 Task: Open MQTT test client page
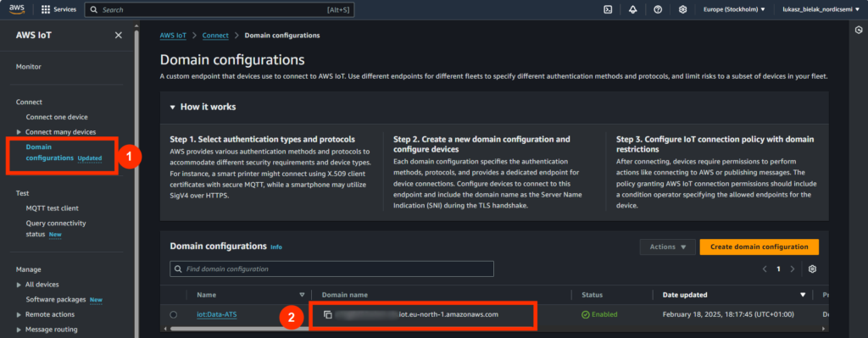(x=52, y=208)
